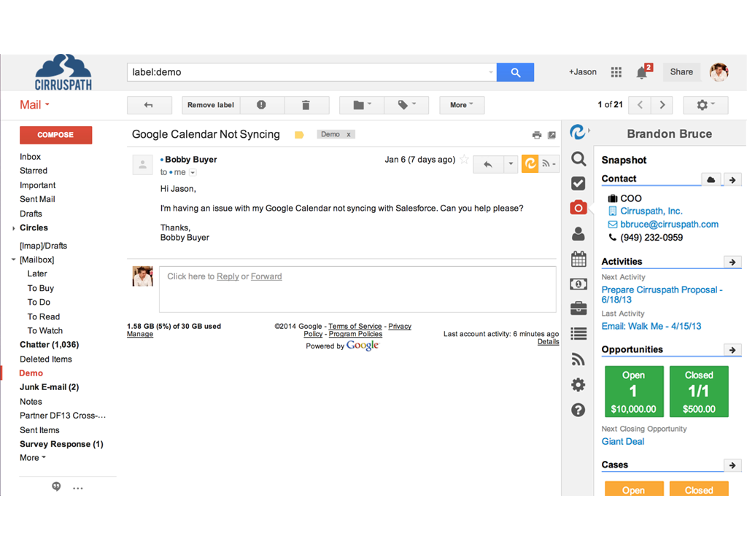Open Cirrus Insight settings gear
Screen dimensions: 747x560
578,384
